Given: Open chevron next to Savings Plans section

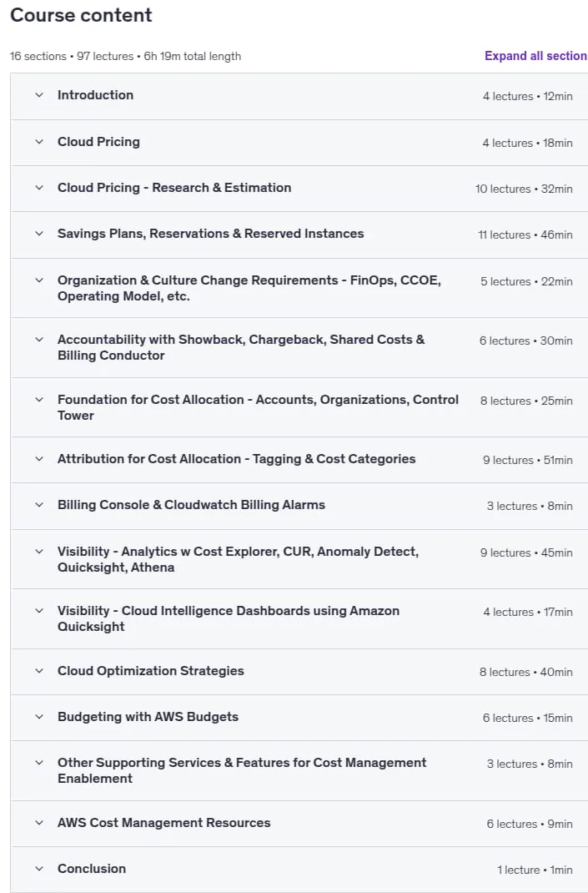Looking at the screenshot, I should click(x=39, y=234).
